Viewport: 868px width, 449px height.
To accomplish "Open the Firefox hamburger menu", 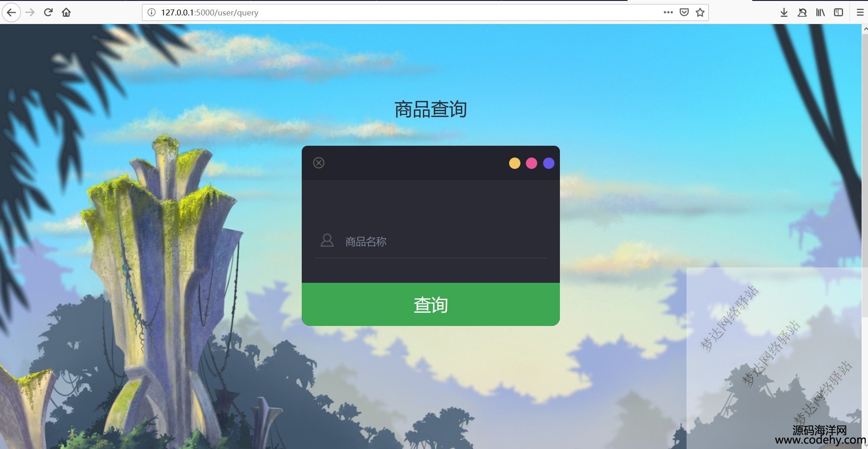I will click(x=859, y=13).
